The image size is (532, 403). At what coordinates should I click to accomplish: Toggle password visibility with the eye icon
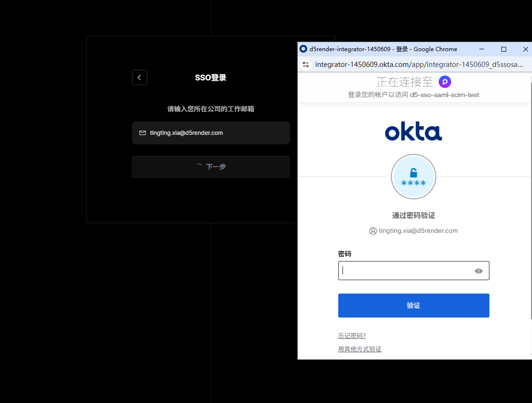478,271
